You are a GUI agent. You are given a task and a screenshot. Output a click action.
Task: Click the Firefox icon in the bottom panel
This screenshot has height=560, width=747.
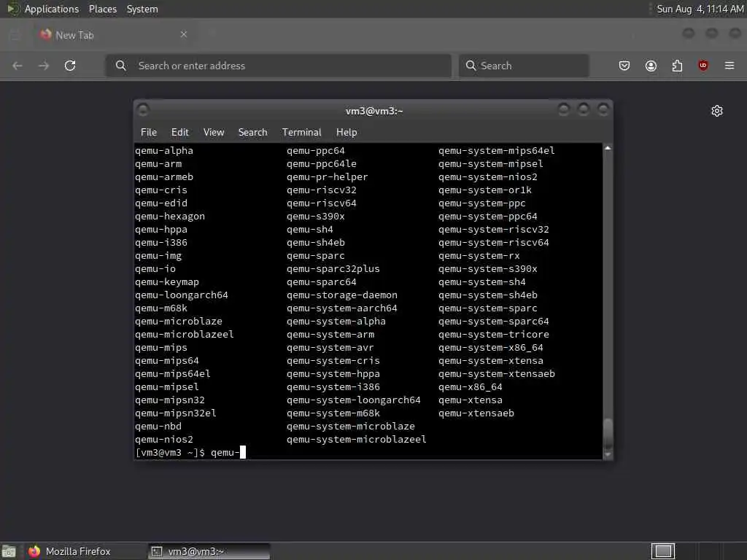click(x=34, y=551)
